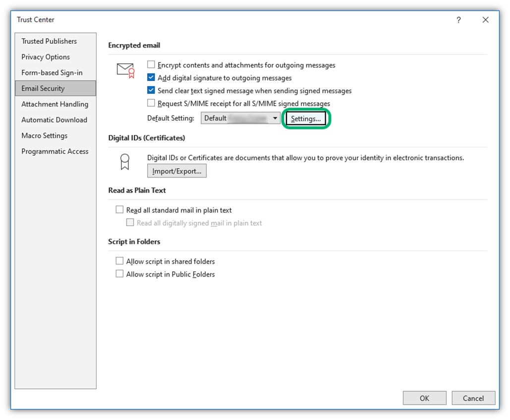Allow script in shared folders
Image resolution: width=510 pixels, height=420 pixels.
pos(119,261)
